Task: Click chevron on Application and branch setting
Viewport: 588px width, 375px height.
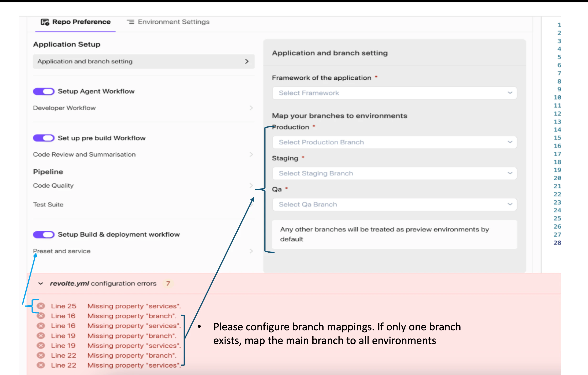Action: [247, 61]
